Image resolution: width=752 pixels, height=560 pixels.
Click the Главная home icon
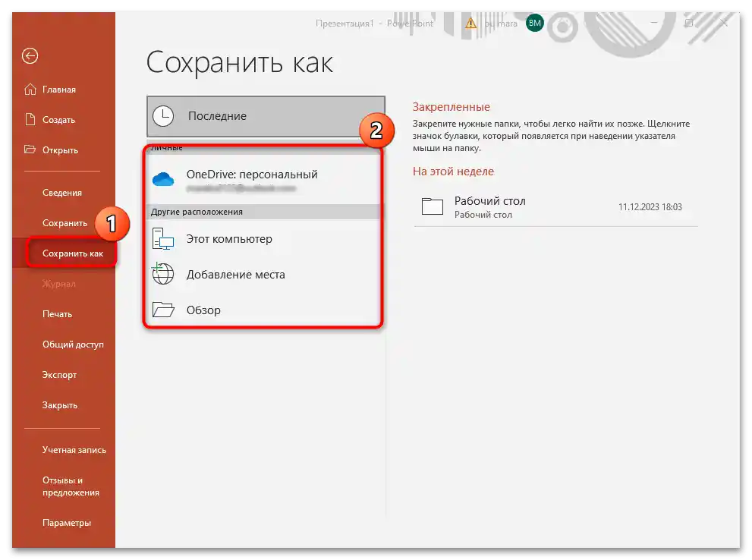coord(29,89)
